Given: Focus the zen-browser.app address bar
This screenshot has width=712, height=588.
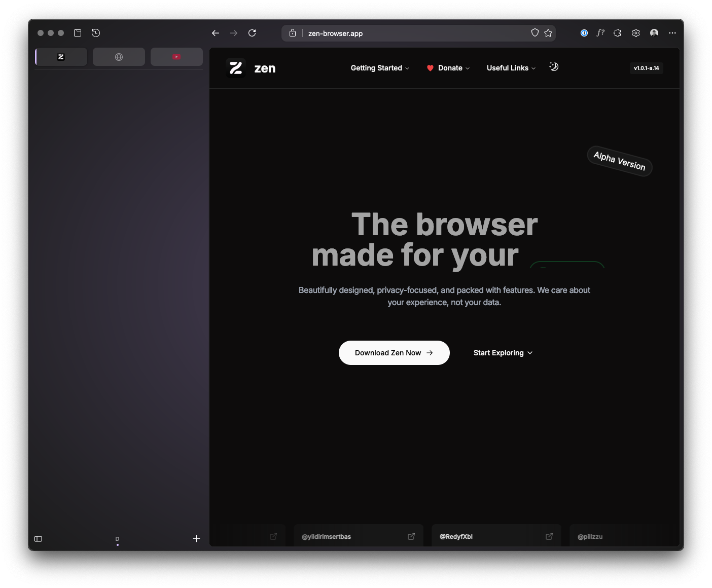Looking at the screenshot, I should [418, 33].
